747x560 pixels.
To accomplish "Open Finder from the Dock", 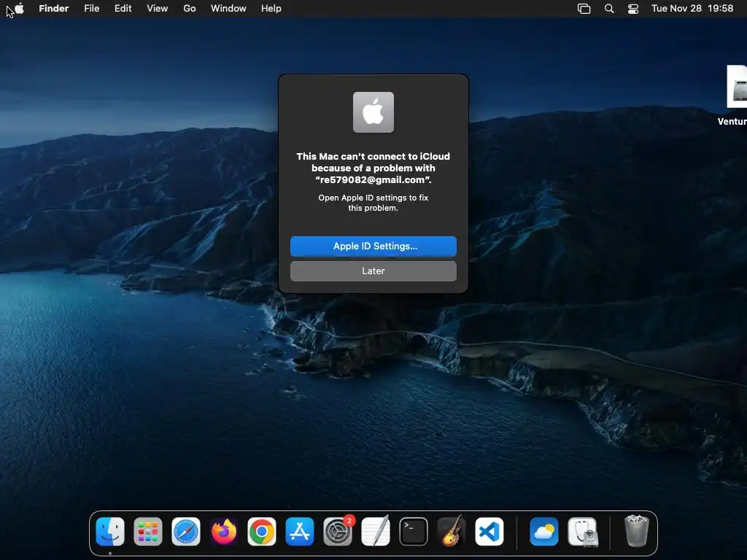I will (x=110, y=531).
